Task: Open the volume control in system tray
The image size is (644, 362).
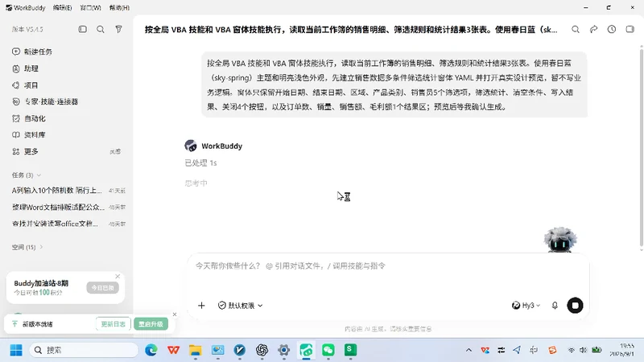Action: tap(583, 350)
